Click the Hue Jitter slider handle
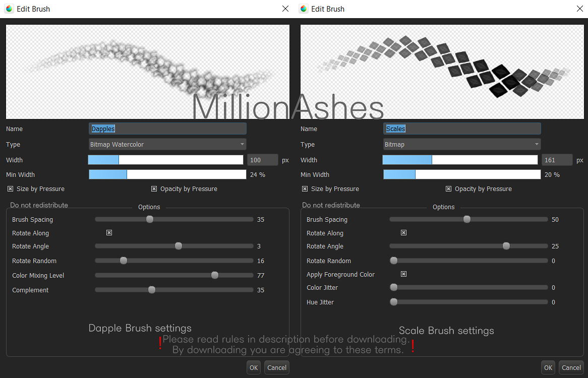This screenshot has width=588, height=378. point(394,301)
